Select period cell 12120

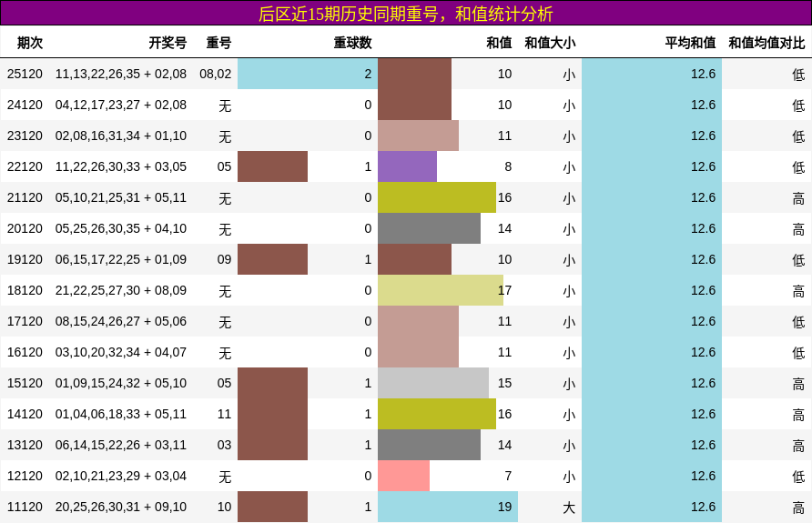25,476
